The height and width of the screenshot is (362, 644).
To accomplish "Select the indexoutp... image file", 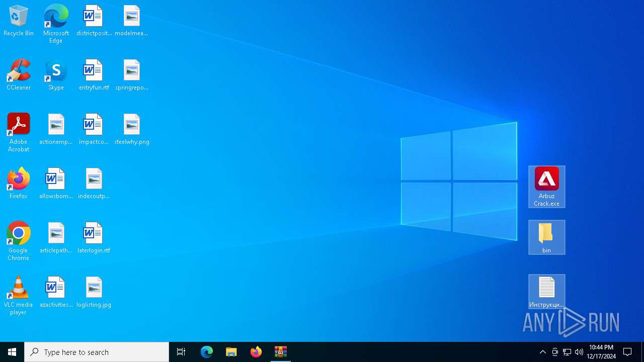I will pyautogui.click(x=94, y=184).
